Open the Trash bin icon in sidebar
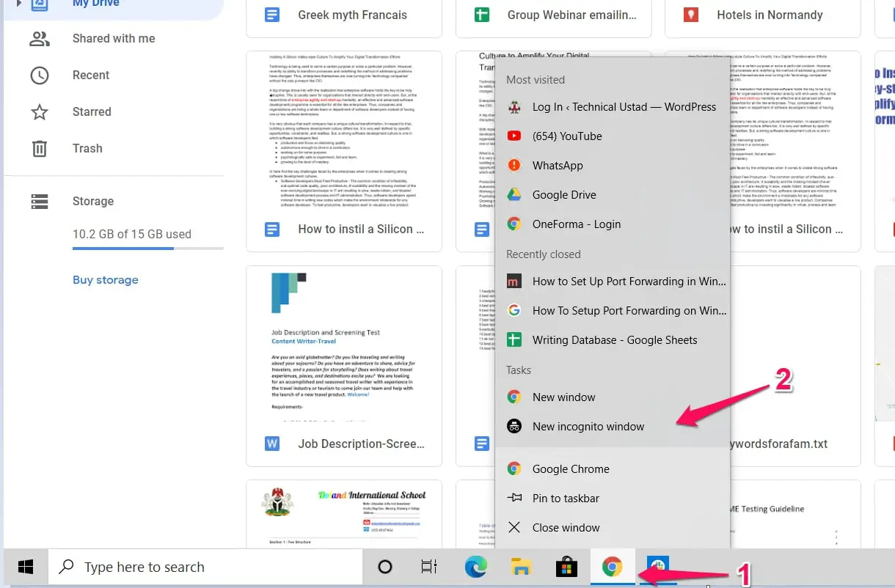Image resolution: width=895 pixels, height=588 pixels. coord(39,148)
